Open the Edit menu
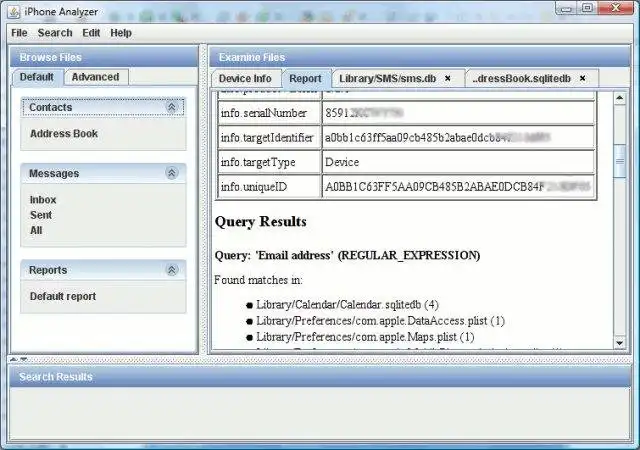Viewport: 640px width, 450px height. [91, 33]
